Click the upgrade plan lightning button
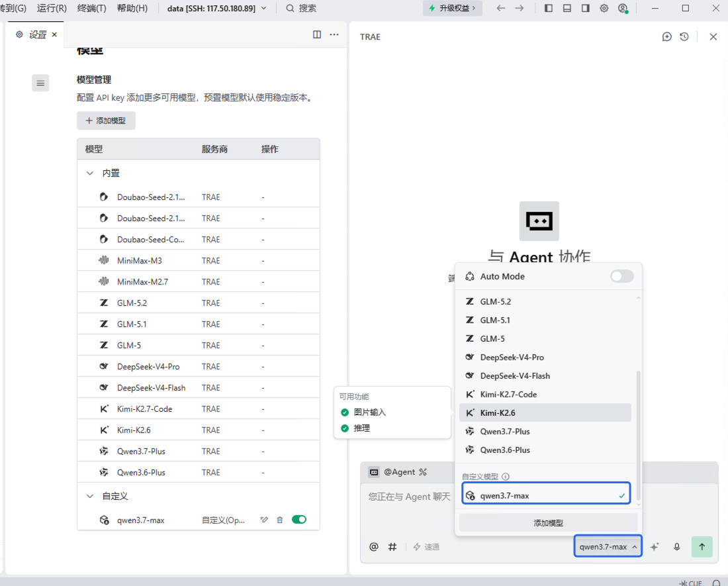The width and height of the screenshot is (728, 586). point(452,9)
